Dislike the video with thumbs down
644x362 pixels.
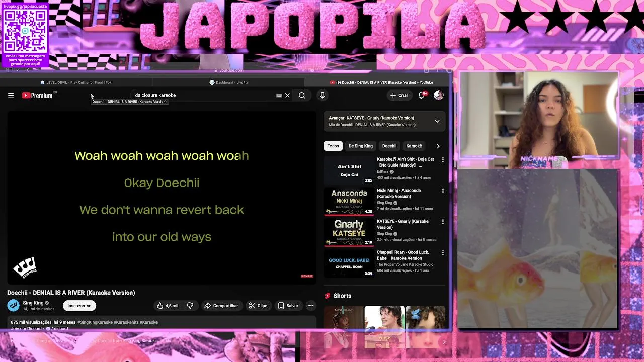point(190,306)
